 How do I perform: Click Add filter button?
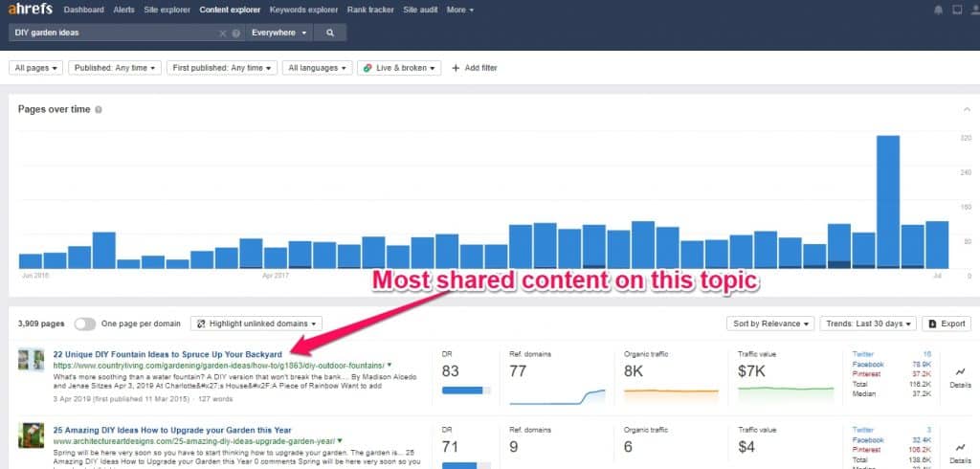475,68
